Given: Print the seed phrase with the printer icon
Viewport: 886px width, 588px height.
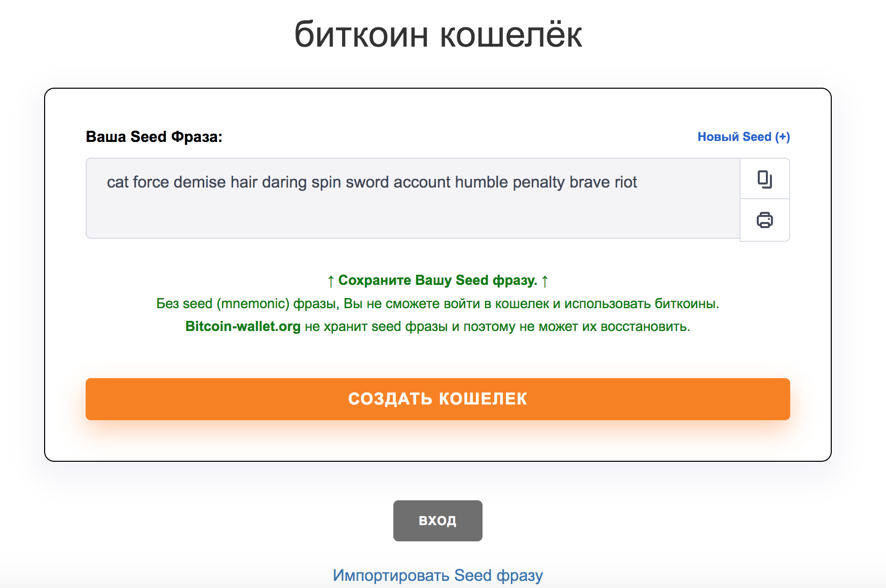Looking at the screenshot, I should point(764,220).
